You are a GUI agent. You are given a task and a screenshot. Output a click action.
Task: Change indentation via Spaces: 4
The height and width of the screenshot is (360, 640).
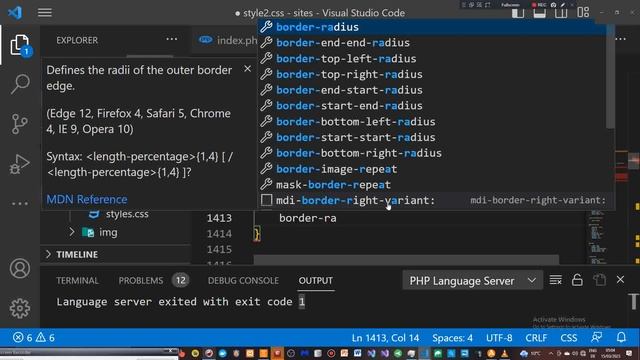452,338
